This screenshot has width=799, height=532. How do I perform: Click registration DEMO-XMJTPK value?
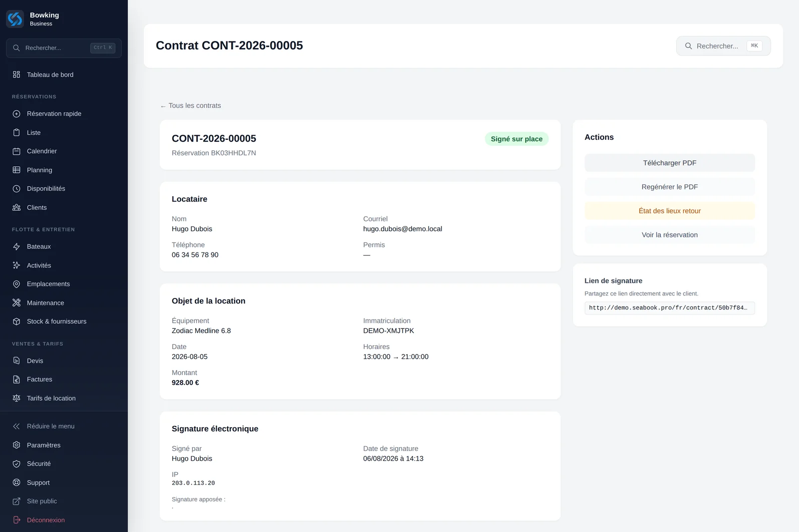coord(389,331)
